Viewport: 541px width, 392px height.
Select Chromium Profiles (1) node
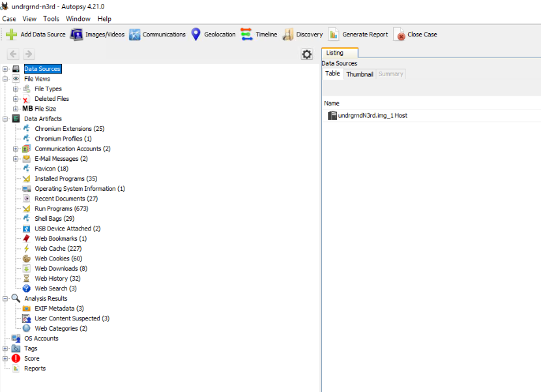[x=63, y=139]
